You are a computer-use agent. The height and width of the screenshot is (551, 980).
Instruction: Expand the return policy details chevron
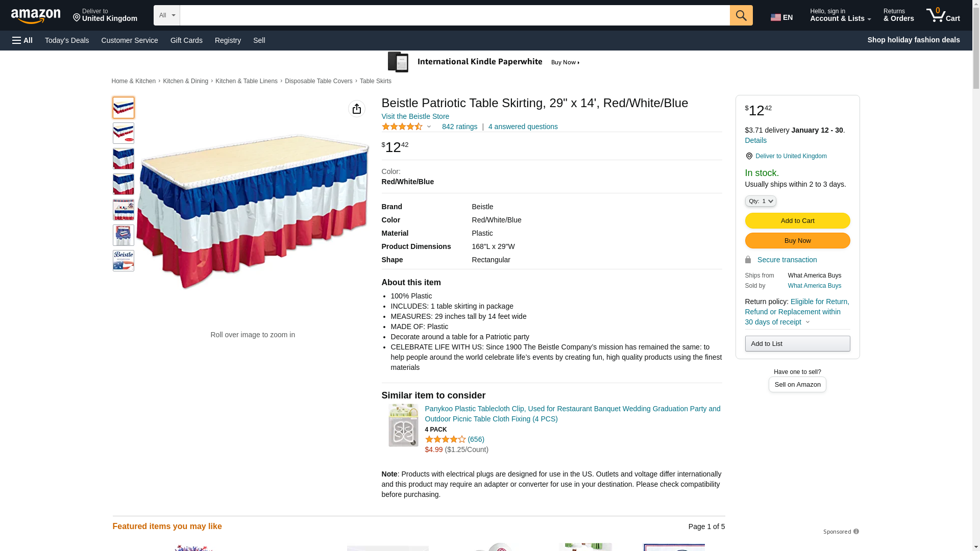pos(807,322)
